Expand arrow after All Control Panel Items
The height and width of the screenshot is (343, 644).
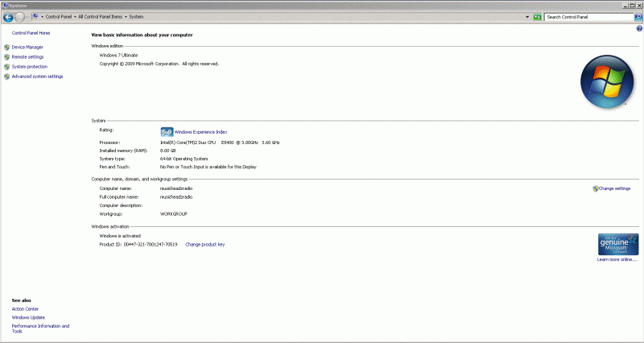[126, 17]
